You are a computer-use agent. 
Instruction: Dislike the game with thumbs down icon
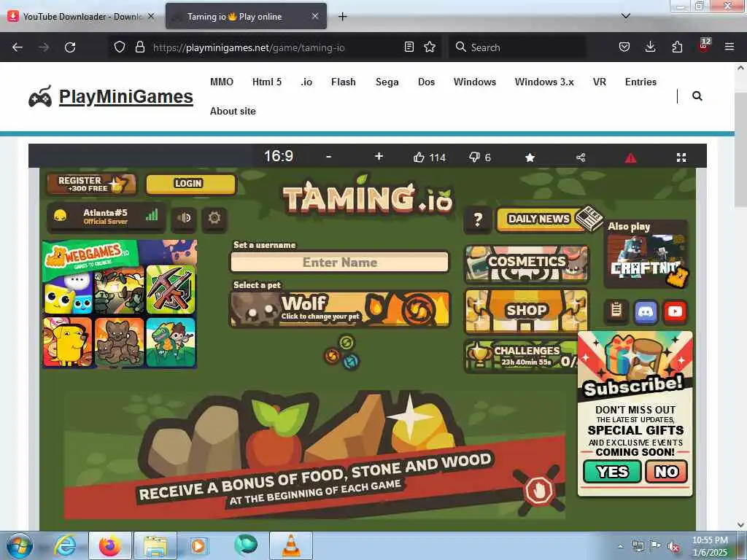474,157
